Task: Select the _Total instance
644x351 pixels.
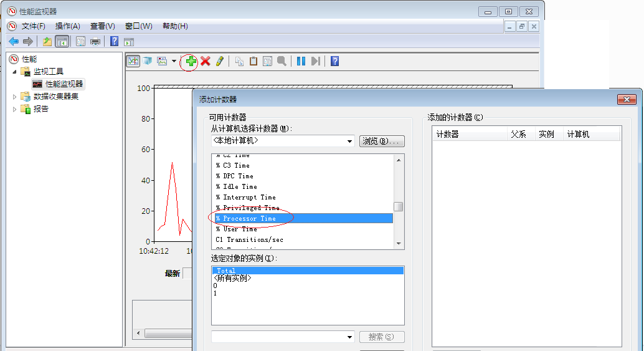Action: (308, 271)
